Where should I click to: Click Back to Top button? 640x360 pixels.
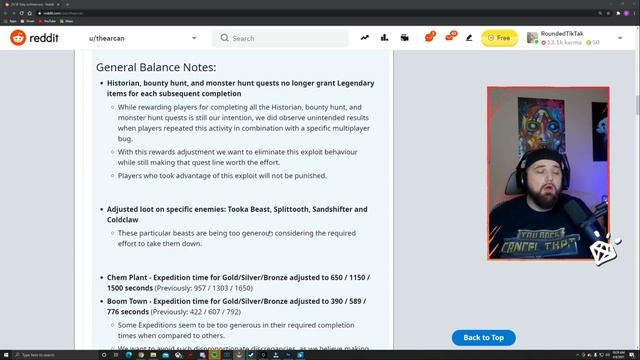(483, 338)
